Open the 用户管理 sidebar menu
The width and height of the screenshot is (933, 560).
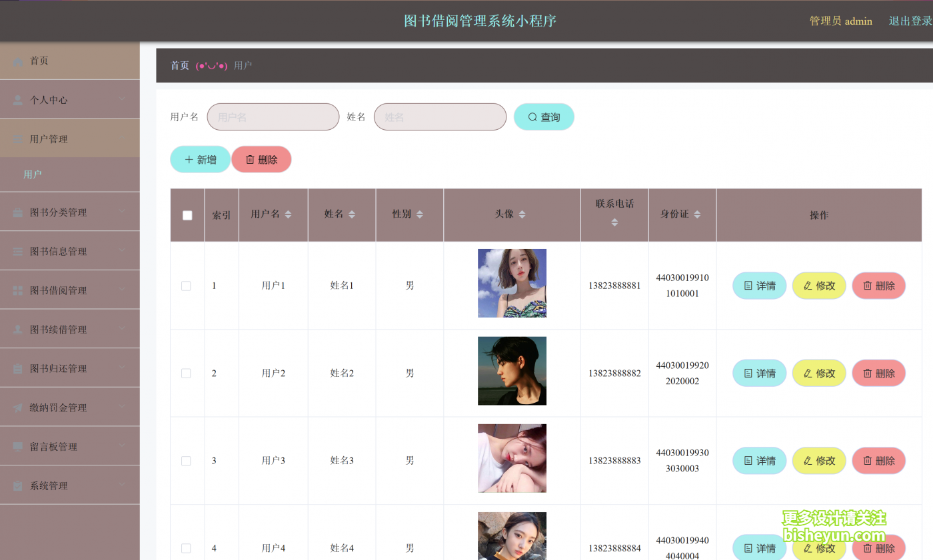pyautogui.click(x=70, y=139)
